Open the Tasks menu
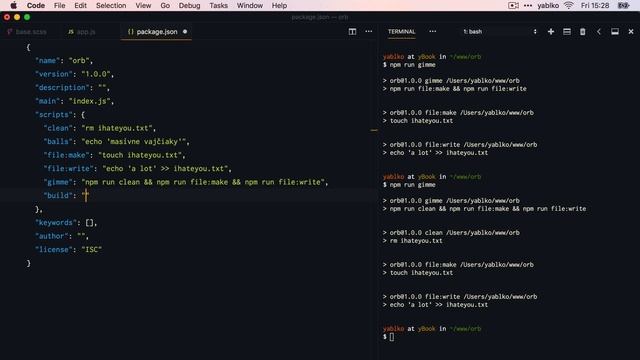 (x=219, y=5)
